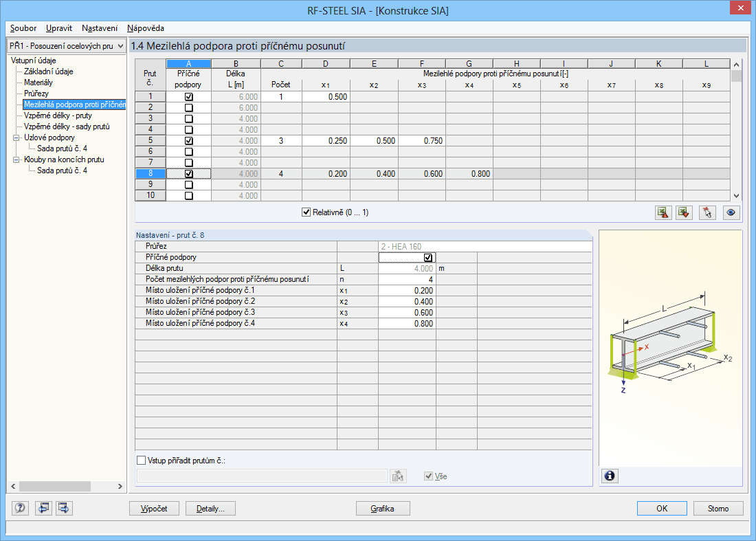The height and width of the screenshot is (541, 756).
Task: Click the Detaily... button
Action: point(210,509)
